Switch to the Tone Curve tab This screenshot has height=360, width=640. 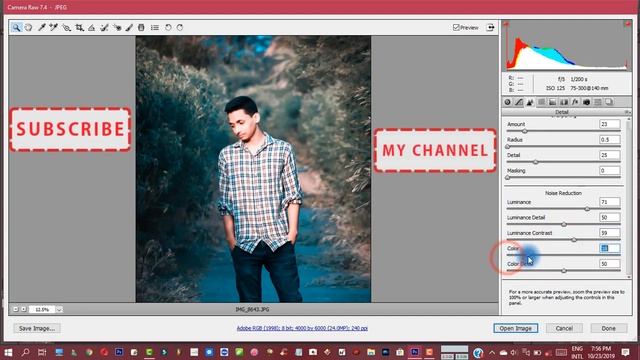(x=519, y=102)
